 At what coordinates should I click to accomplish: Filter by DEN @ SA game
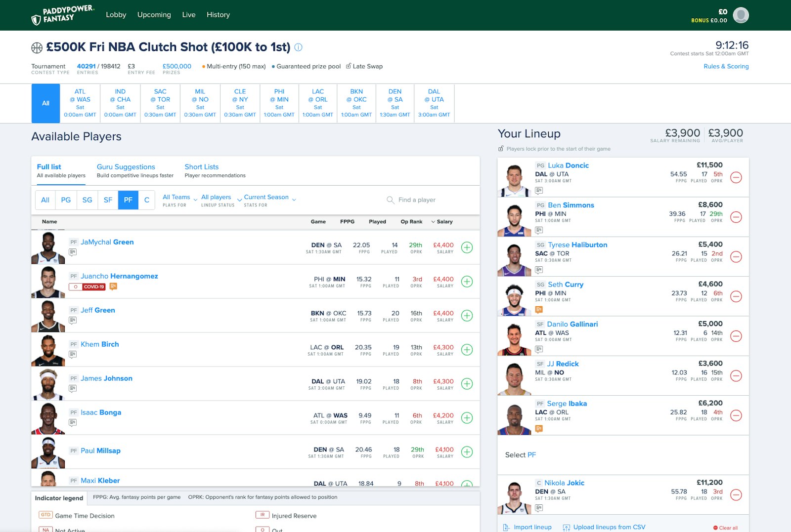pos(395,103)
